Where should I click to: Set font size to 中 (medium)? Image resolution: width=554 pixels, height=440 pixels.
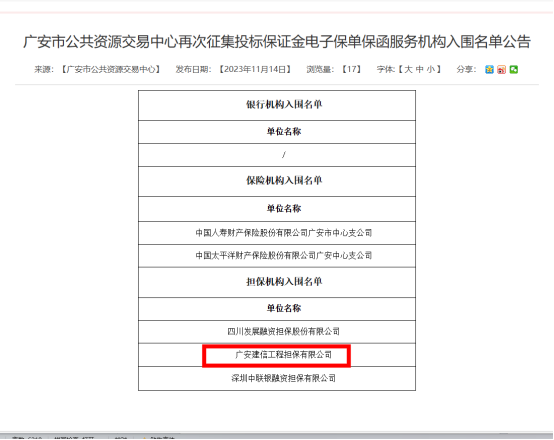coord(419,69)
